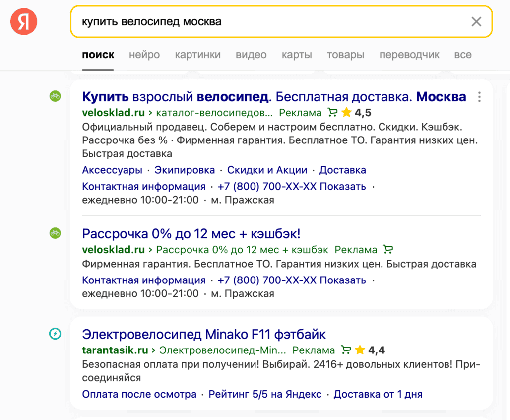Click veloskлад favicon beside 'Купить взрослый велосипед'
The height and width of the screenshot is (420, 510).
55,96
